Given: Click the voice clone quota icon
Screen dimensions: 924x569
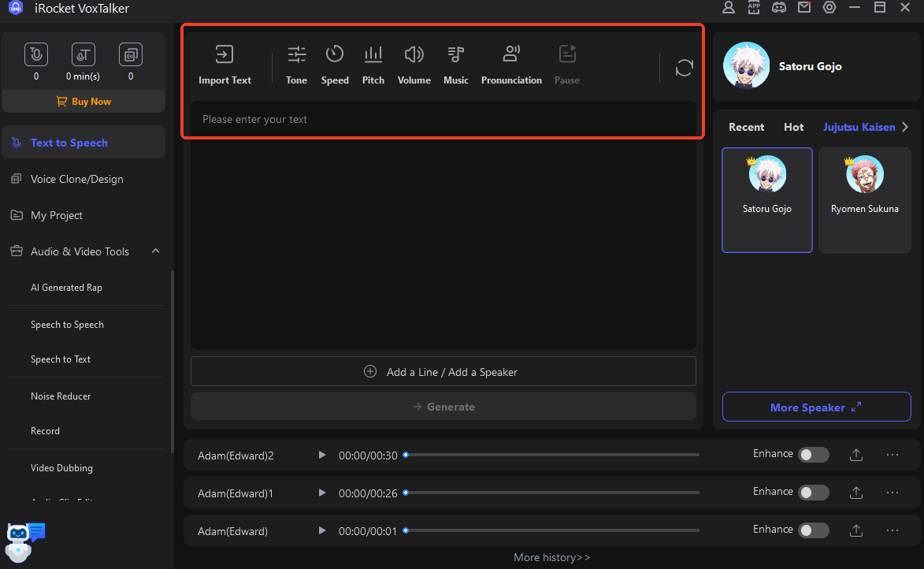Looking at the screenshot, I should coord(130,55).
